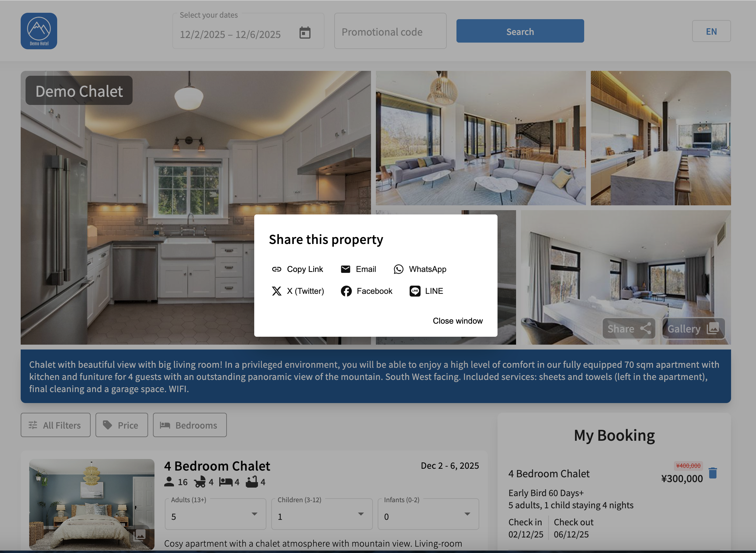This screenshot has width=756, height=553.
Task: Click the Email envelope icon
Action: pyautogui.click(x=345, y=269)
